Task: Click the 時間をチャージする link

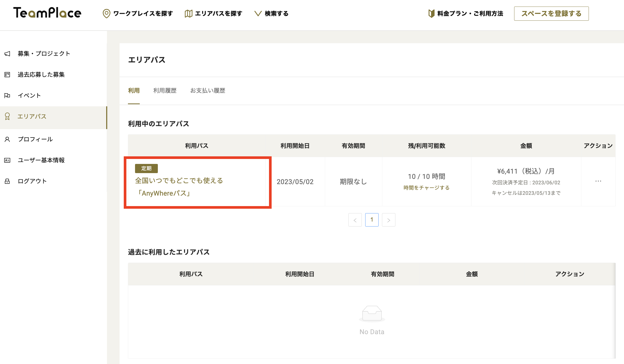Action: (426, 188)
